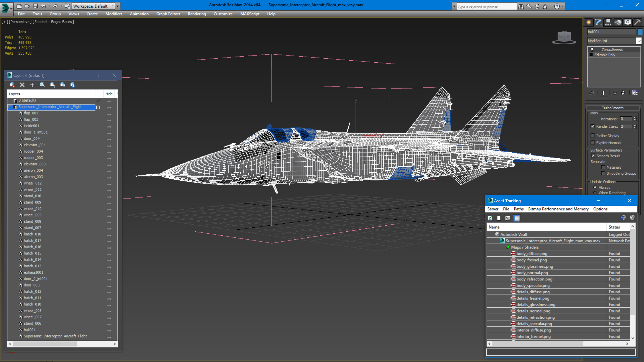Click the keyword search input field

486,7
